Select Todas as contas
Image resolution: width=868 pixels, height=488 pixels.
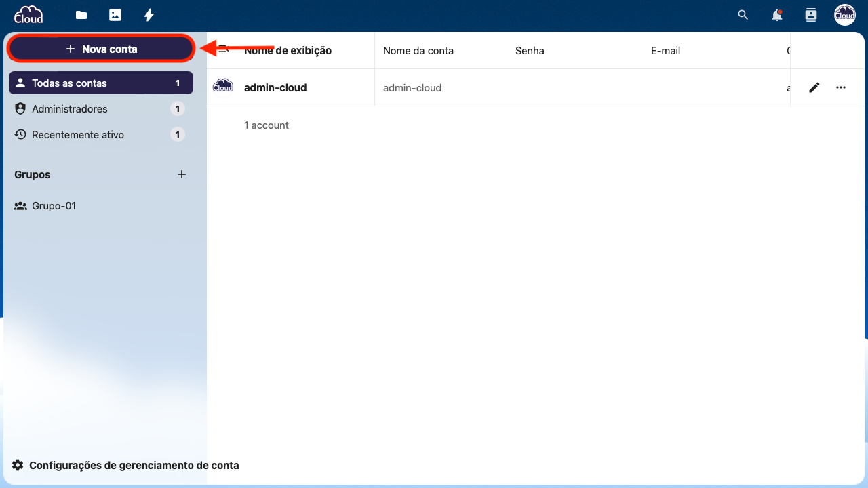click(101, 83)
